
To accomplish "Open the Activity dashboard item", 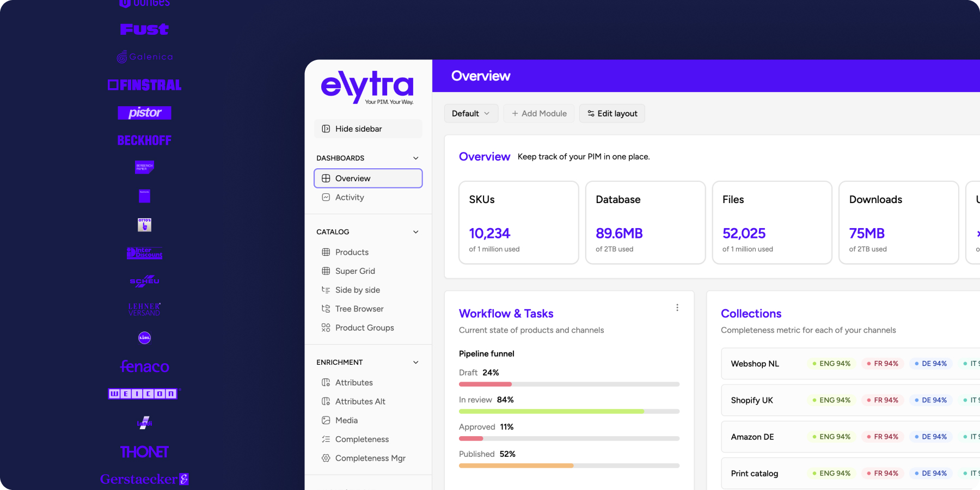I will (368, 198).
